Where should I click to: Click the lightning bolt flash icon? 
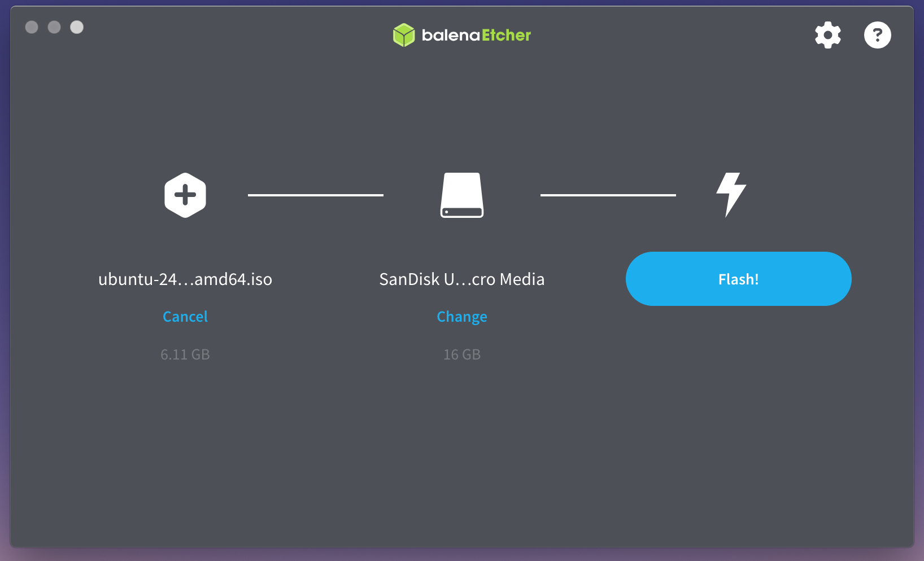[731, 195]
